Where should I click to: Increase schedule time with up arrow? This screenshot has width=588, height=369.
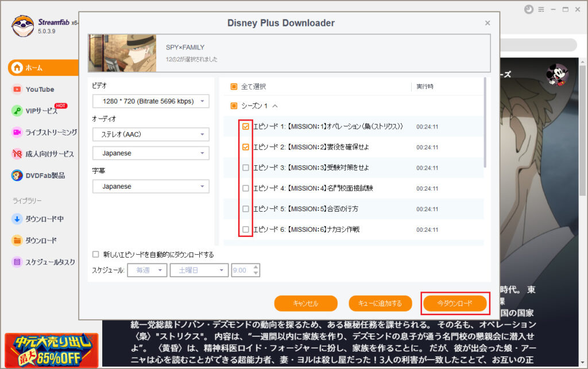[x=256, y=267]
